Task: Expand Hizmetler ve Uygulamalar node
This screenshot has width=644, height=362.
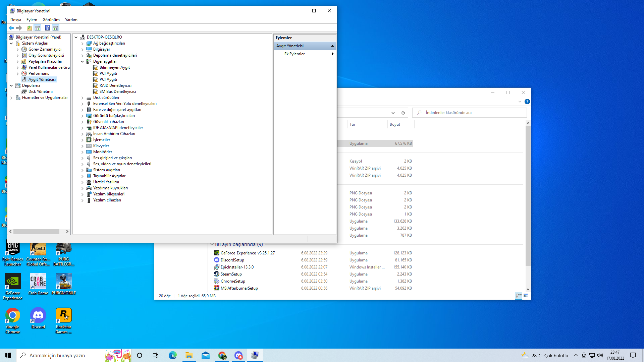Action: pyautogui.click(x=11, y=98)
